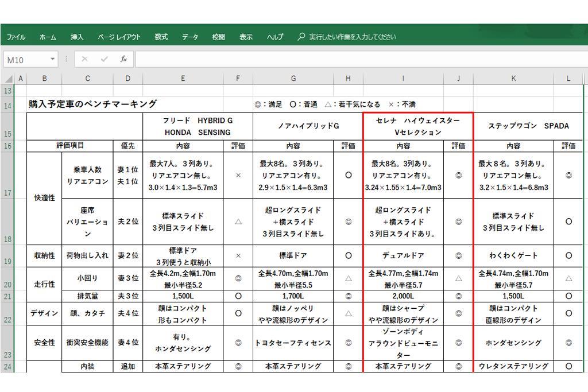Click the search magnifier icon in ribbon
This screenshot has height=392, width=588.
coord(301,37)
